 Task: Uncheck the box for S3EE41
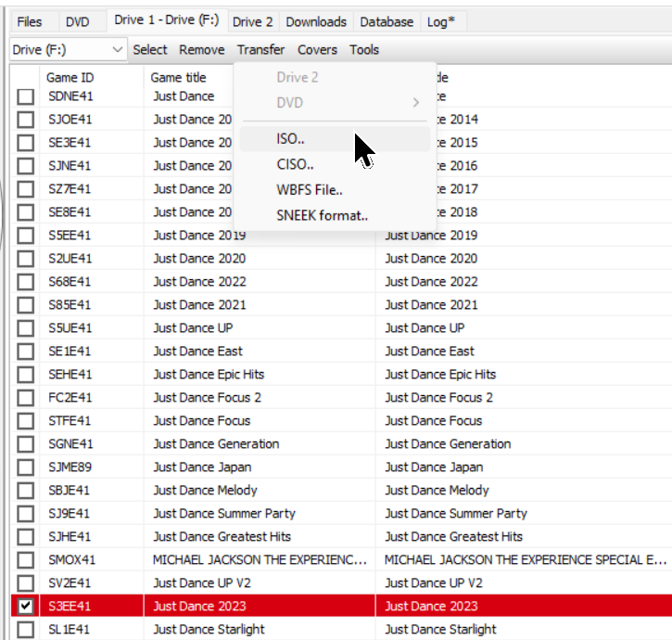point(26,606)
